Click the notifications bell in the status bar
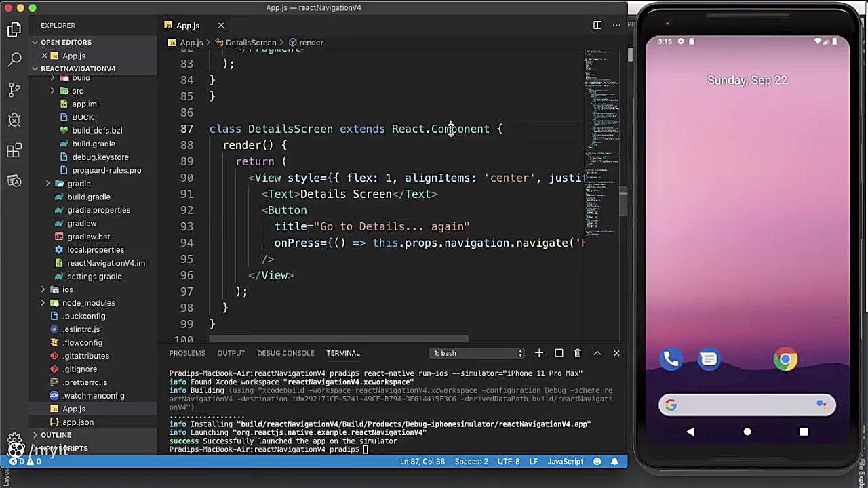 [614, 462]
